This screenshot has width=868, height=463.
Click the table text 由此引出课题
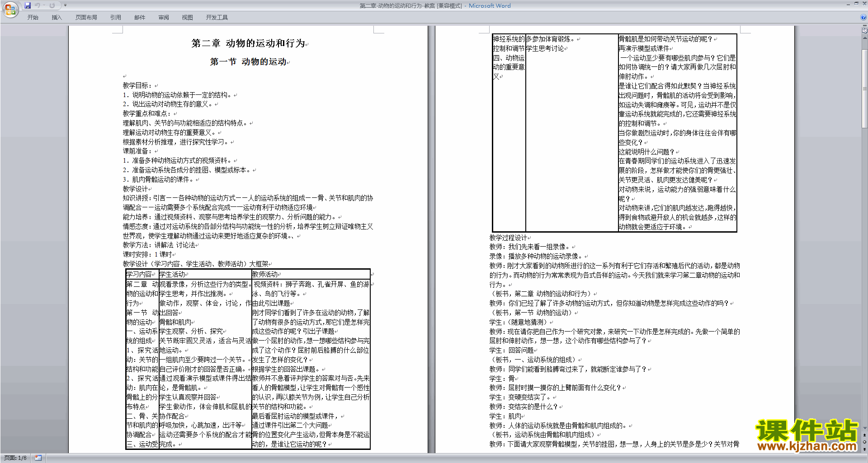[x=271, y=303]
